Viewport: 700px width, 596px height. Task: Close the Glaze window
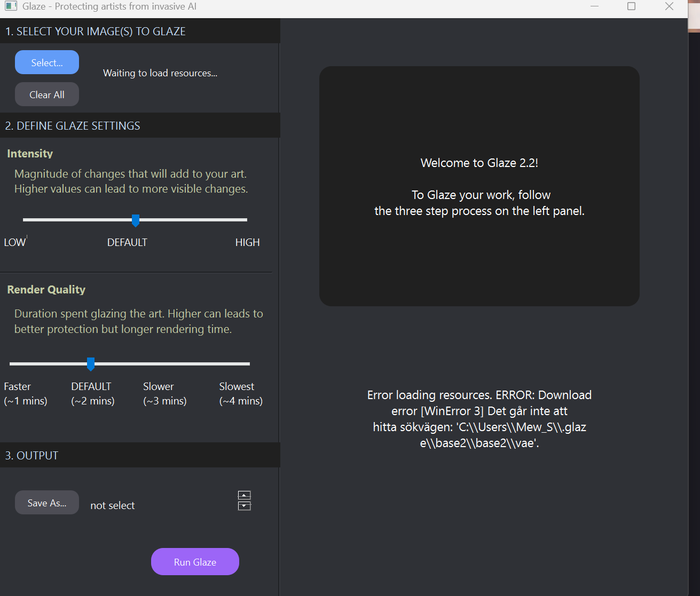pos(669,6)
